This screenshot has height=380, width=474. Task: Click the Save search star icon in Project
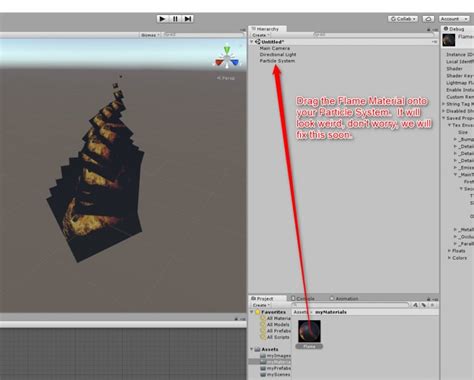432,305
